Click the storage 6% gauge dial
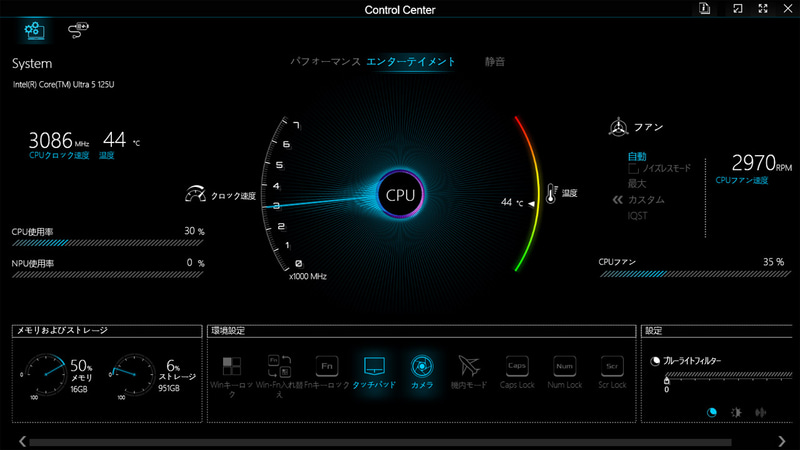This screenshot has width=800, height=450. tap(133, 374)
